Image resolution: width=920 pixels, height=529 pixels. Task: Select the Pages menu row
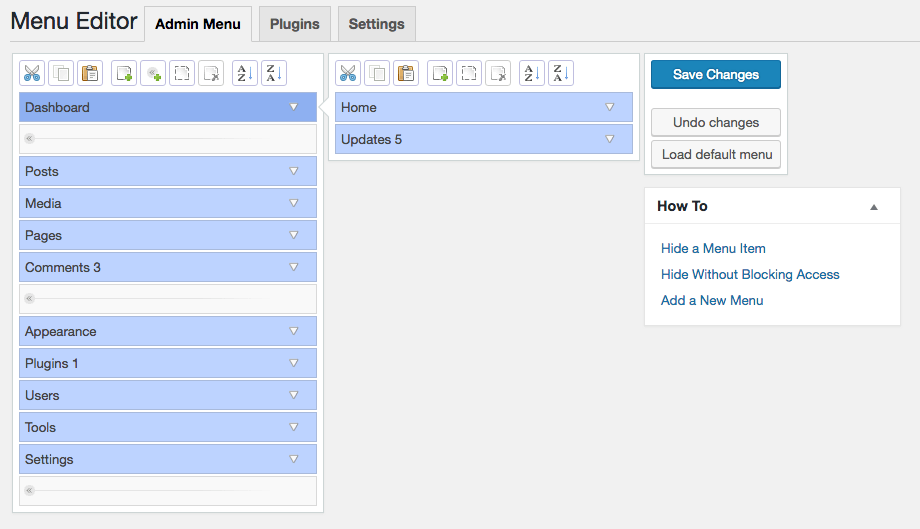tap(168, 235)
